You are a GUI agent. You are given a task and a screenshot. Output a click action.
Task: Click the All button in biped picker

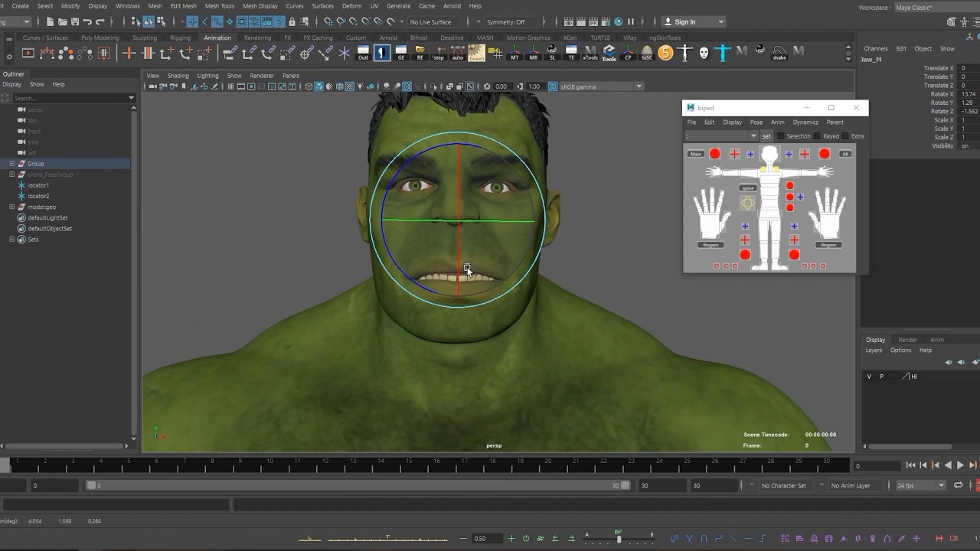point(845,154)
